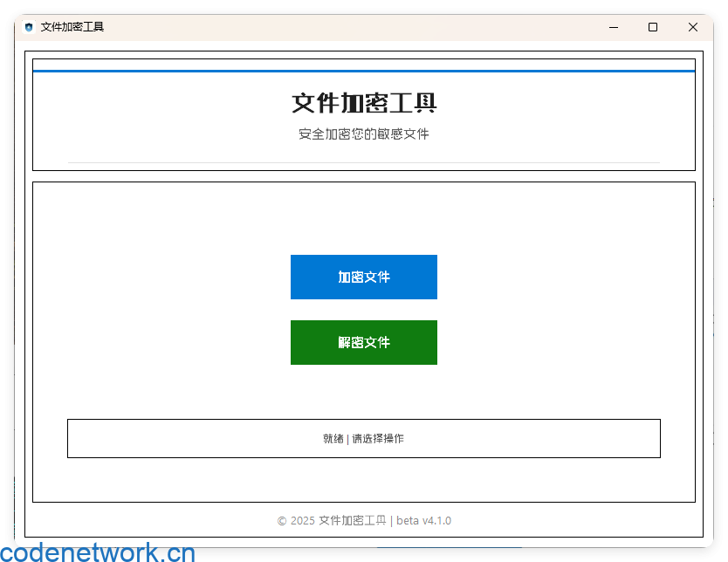Click the 加密文件 encrypt button
The width and height of the screenshot is (728, 562).
[364, 277]
